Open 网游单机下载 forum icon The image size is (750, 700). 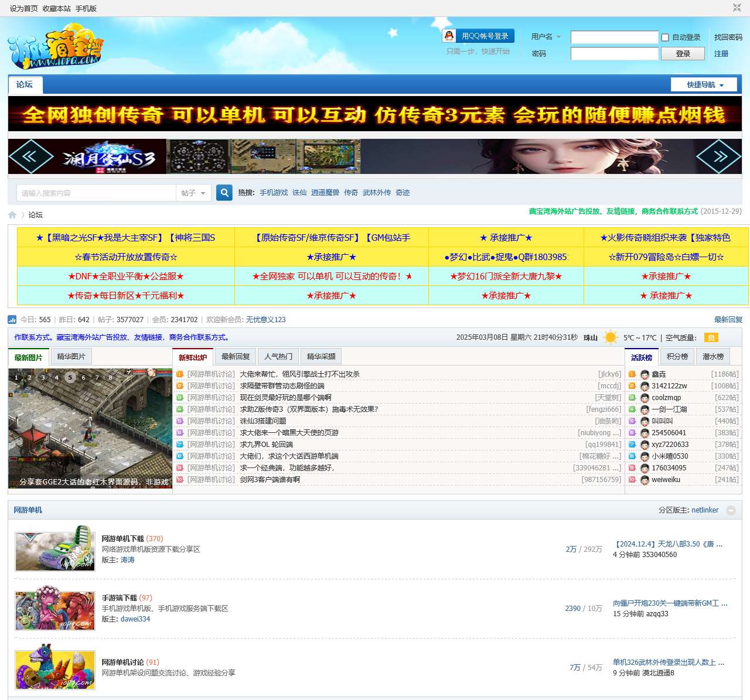pyautogui.click(x=55, y=548)
